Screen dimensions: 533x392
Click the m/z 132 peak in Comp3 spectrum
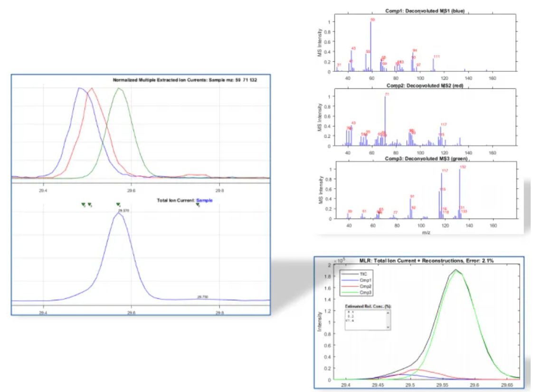point(460,192)
